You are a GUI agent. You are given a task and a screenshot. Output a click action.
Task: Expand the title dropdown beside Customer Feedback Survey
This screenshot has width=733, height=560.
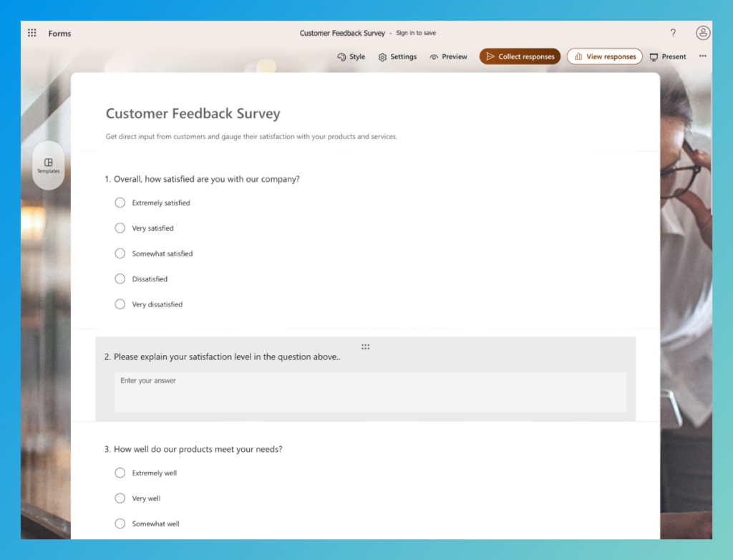392,33
